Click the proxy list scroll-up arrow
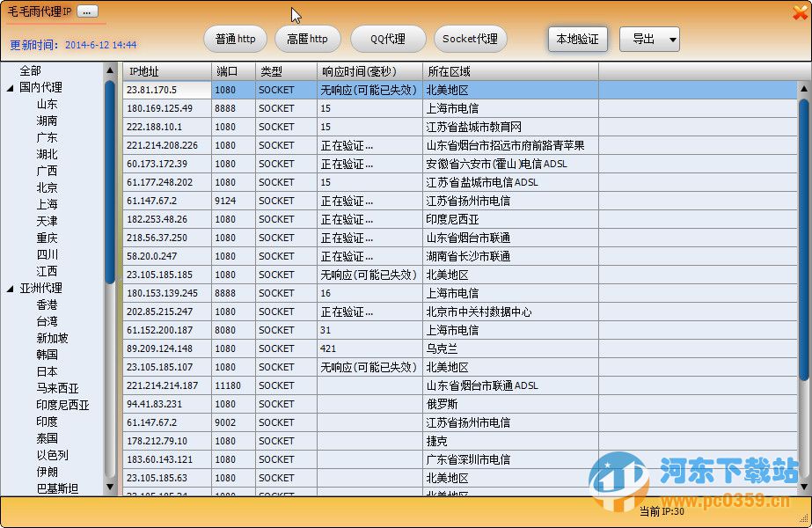812x528 pixels. click(802, 88)
